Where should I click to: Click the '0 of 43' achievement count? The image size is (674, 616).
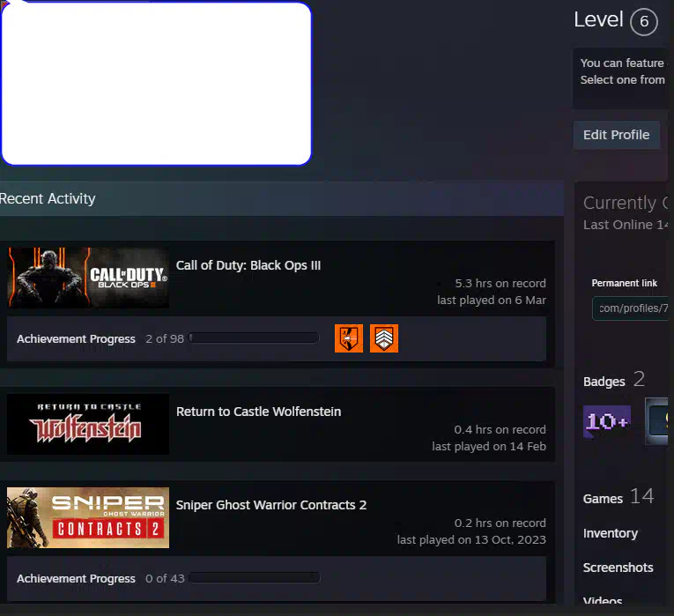[x=165, y=579]
